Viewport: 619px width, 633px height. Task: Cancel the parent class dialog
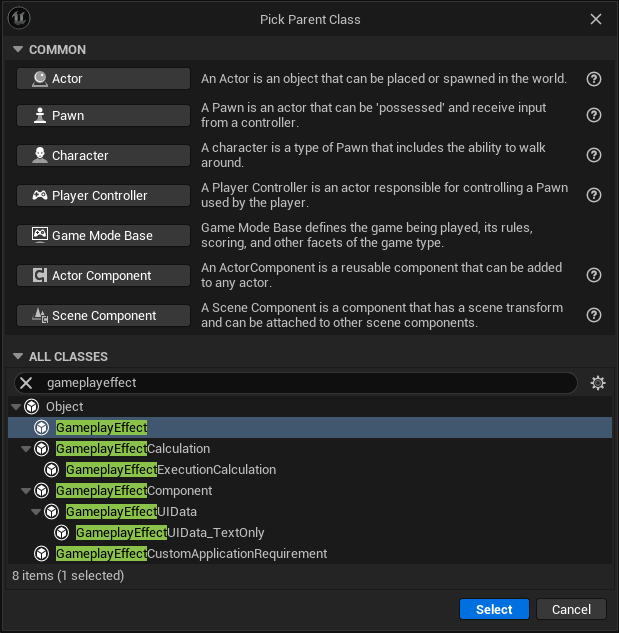(x=571, y=609)
